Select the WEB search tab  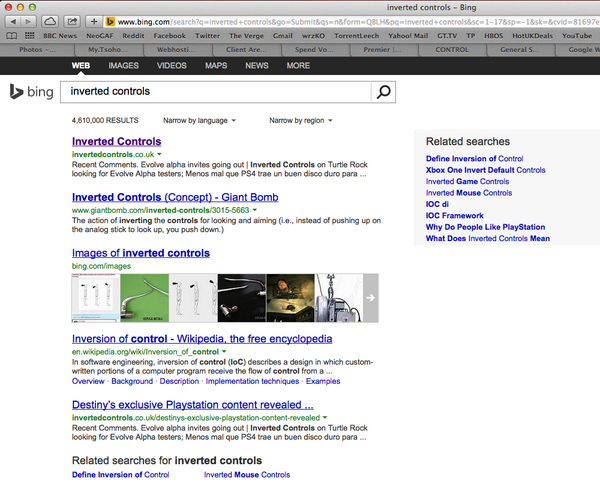(81, 66)
